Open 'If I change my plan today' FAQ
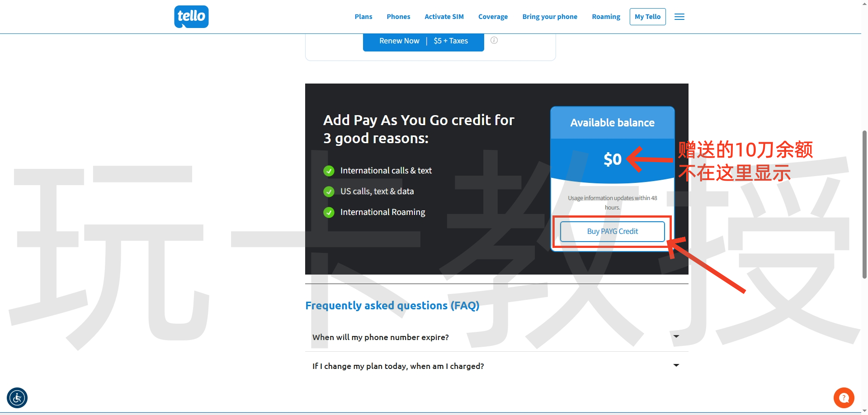 [x=398, y=366]
